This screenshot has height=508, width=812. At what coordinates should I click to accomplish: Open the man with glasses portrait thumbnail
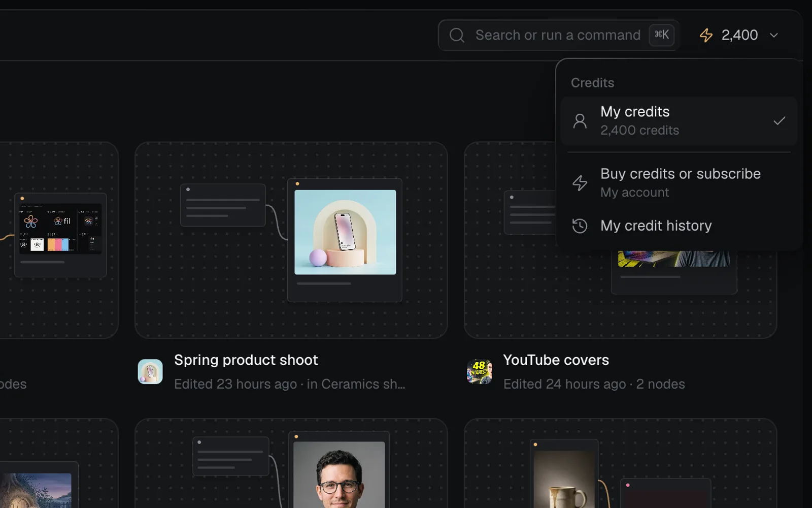[339, 474]
